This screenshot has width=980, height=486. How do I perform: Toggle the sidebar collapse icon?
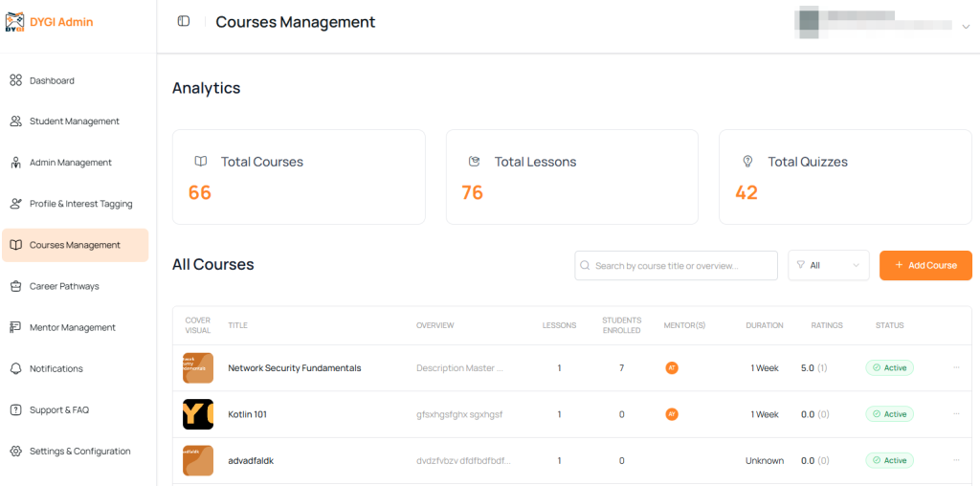[184, 22]
